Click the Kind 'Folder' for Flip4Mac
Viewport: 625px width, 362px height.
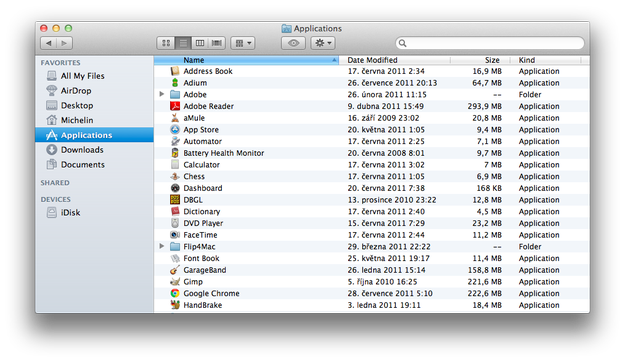click(x=530, y=246)
